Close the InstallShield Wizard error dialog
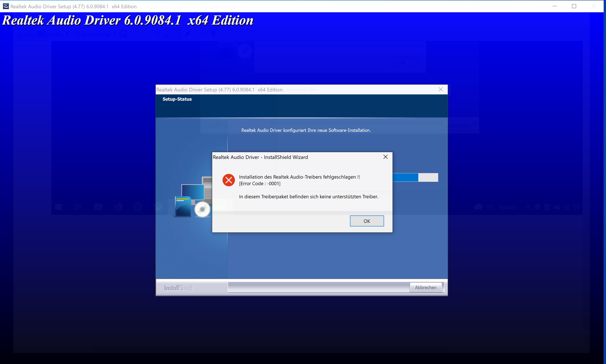606x364 pixels. tap(385, 157)
